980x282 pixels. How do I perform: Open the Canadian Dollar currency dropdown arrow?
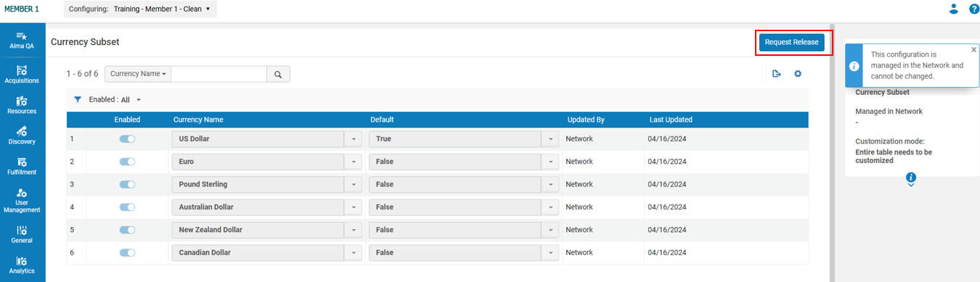tap(353, 253)
